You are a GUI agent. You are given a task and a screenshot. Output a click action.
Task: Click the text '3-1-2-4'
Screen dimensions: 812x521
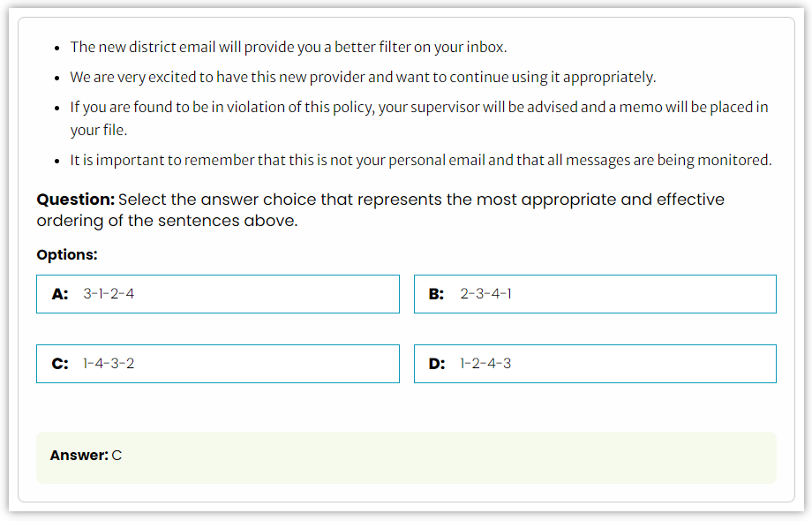(109, 294)
